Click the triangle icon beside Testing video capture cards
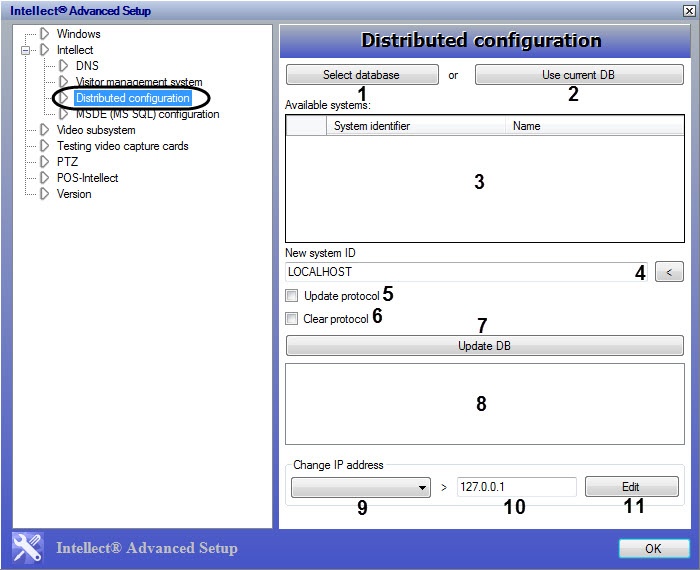Screen dimensions: 700x570 point(44,146)
